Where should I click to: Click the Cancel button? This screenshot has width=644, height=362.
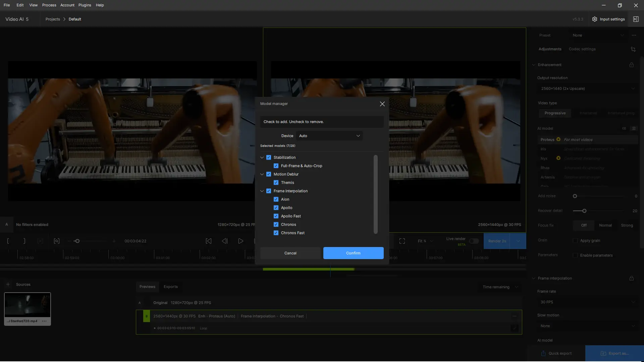(290, 253)
